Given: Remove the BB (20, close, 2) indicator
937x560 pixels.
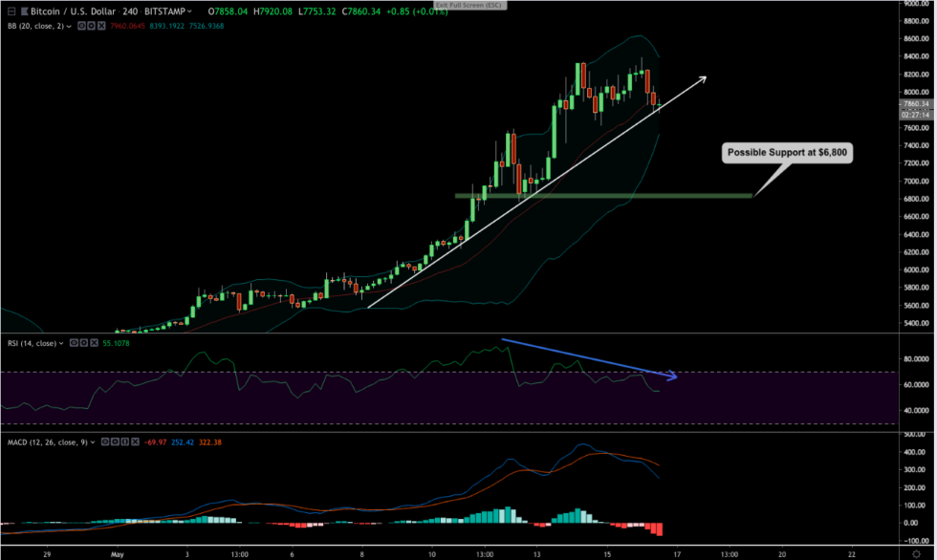Looking at the screenshot, I should click(x=102, y=26).
